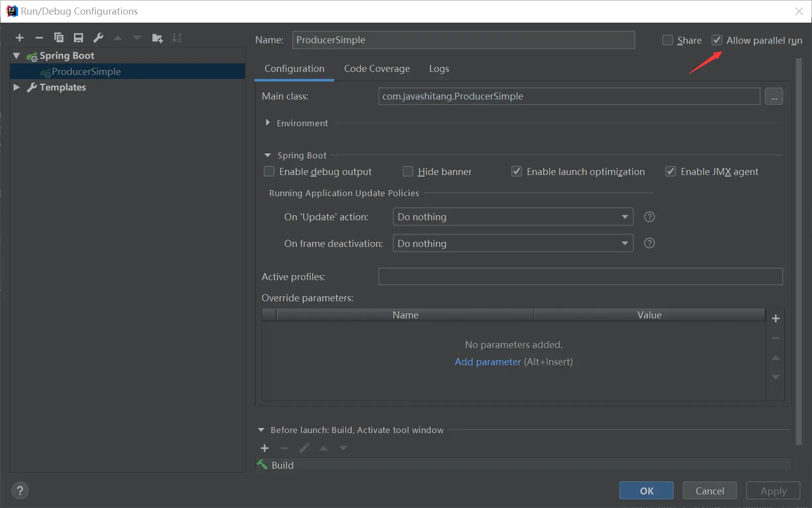812x508 pixels.
Task: Add a before launch task
Action: tap(265, 448)
